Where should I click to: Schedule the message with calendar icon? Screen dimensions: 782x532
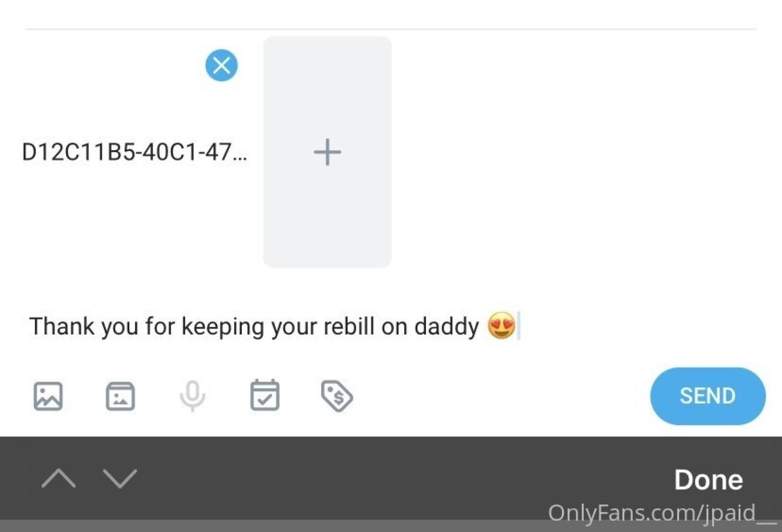265,396
